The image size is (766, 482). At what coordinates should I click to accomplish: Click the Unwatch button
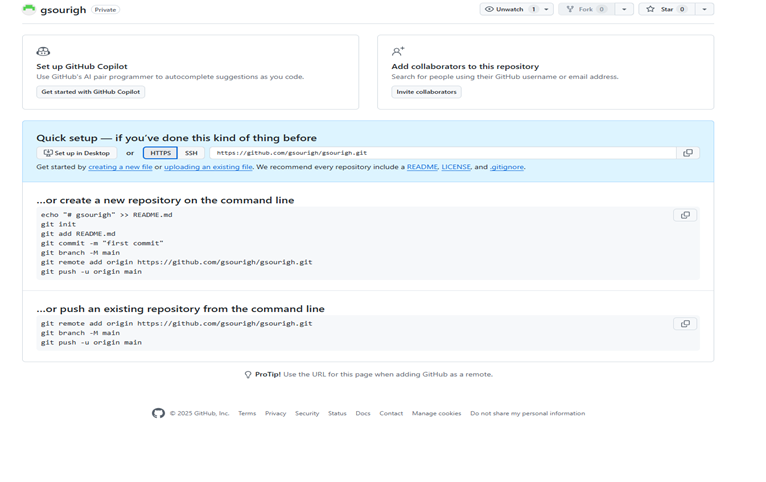tap(510, 9)
